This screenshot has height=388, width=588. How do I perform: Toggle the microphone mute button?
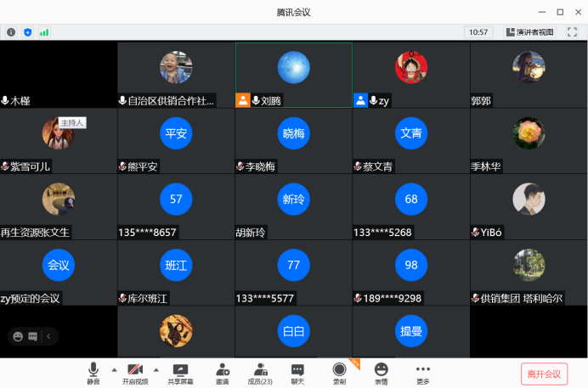pyautogui.click(x=93, y=374)
